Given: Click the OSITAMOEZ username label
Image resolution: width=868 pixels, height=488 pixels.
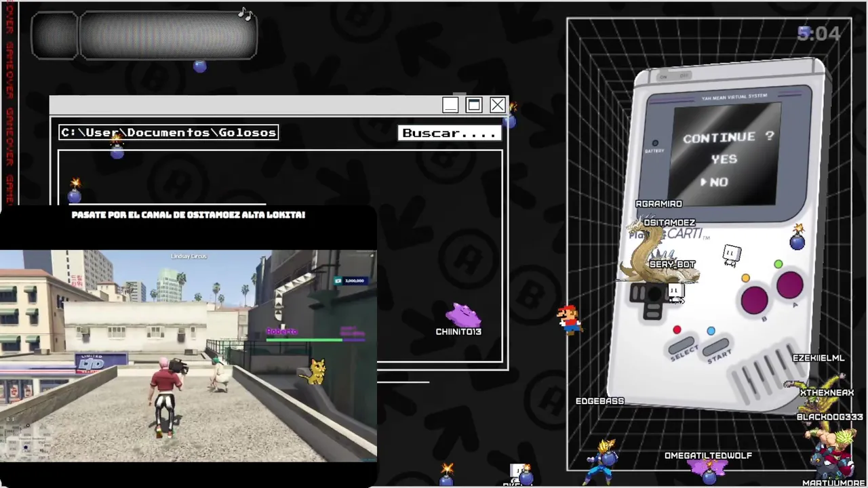Looking at the screenshot, I should [x=669, y=222].
